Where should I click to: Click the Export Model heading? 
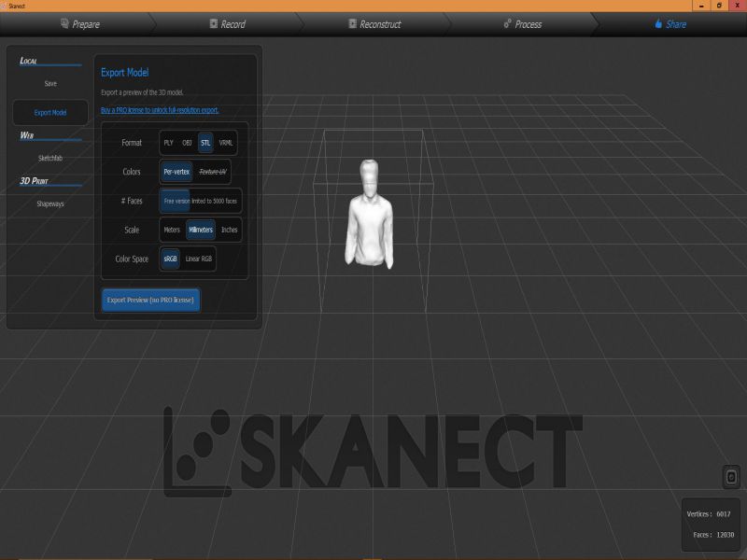pos(125,73)
